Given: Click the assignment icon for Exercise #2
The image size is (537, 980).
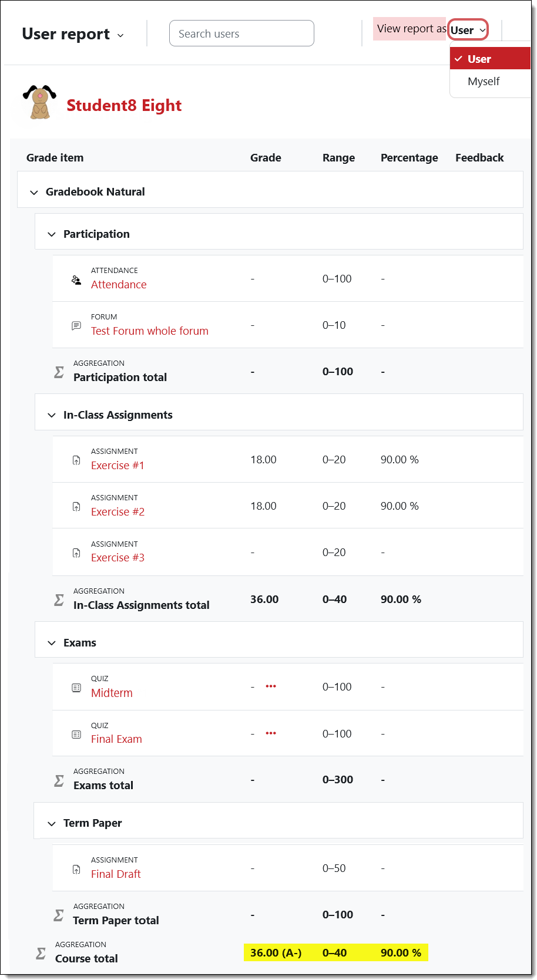Looking at the screenshot, I should click(x=76, y=507).
